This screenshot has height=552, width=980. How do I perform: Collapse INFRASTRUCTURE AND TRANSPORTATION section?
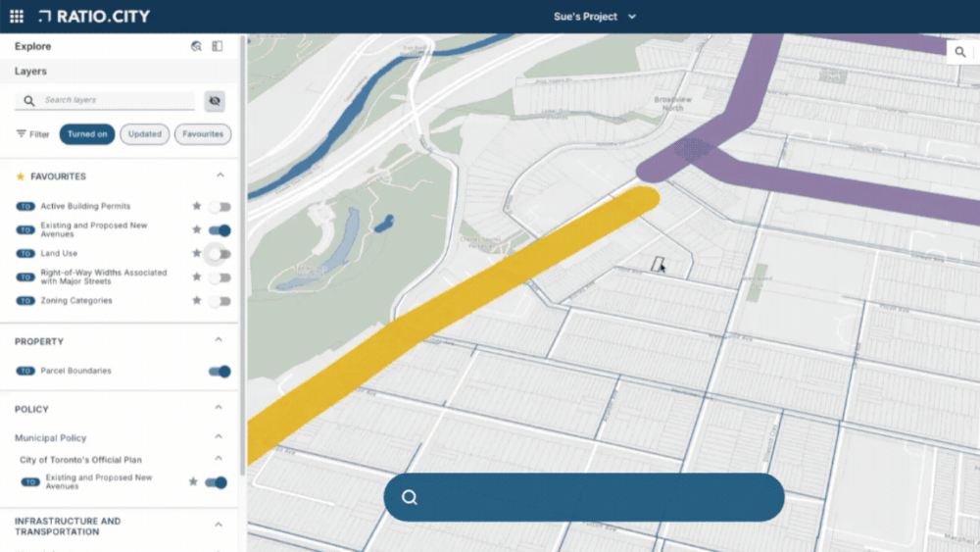point(219,525)
